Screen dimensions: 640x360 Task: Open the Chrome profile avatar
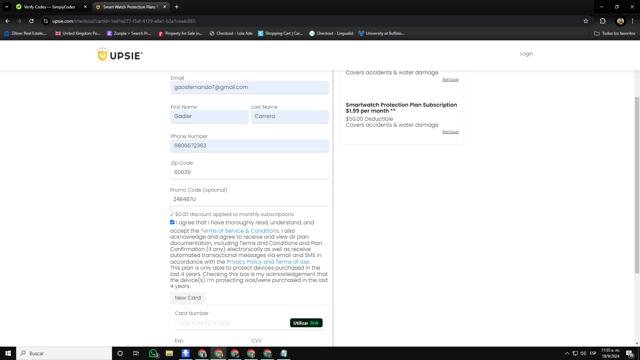coord(620,21)
